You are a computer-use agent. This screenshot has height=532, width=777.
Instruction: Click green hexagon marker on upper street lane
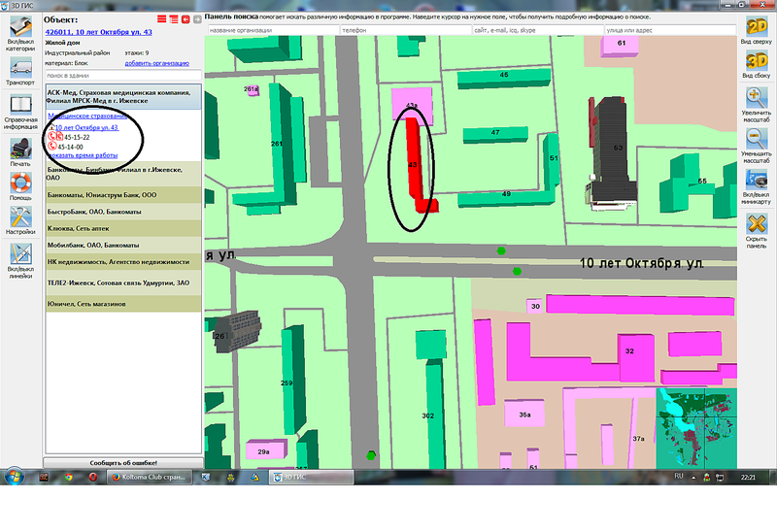(501, 250)
